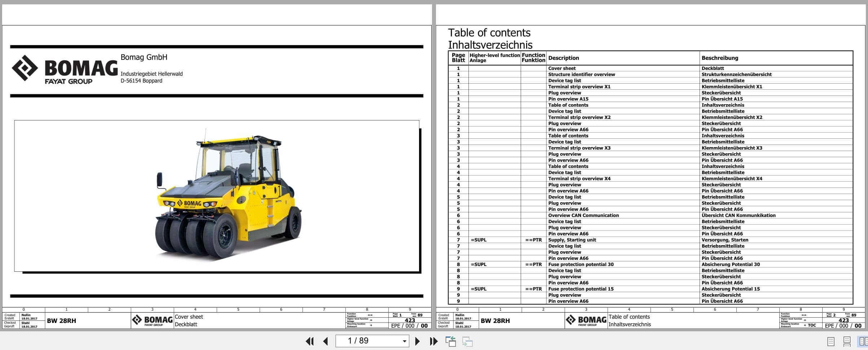Click 'Table of contents' title in right page footer
The height and width of the screenshot is (350, 868).
click(629, 317)
